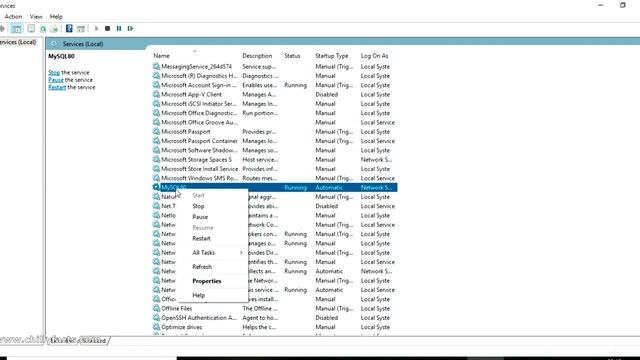Select the Microsoft Office Groove Au... row

pyautogui.click(x=274, y=122)
